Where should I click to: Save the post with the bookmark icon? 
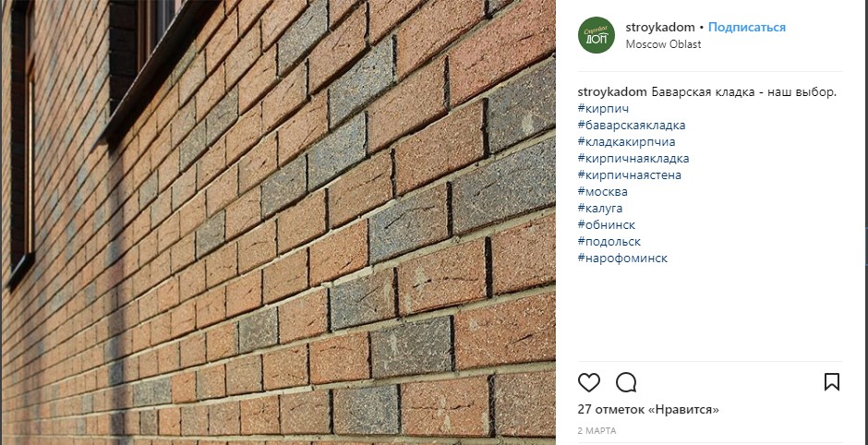tap(831, 382)
